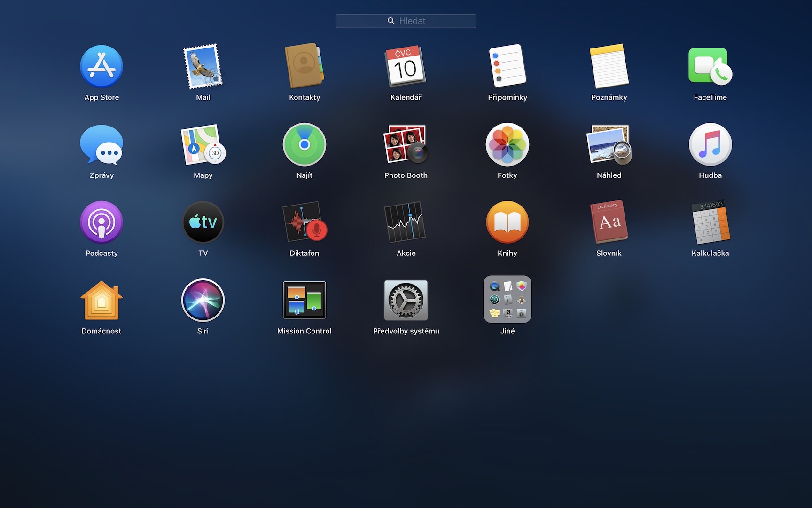812x508 pixels.
Task: Open the Slovník dictionary app
Action: pos(609,222)
